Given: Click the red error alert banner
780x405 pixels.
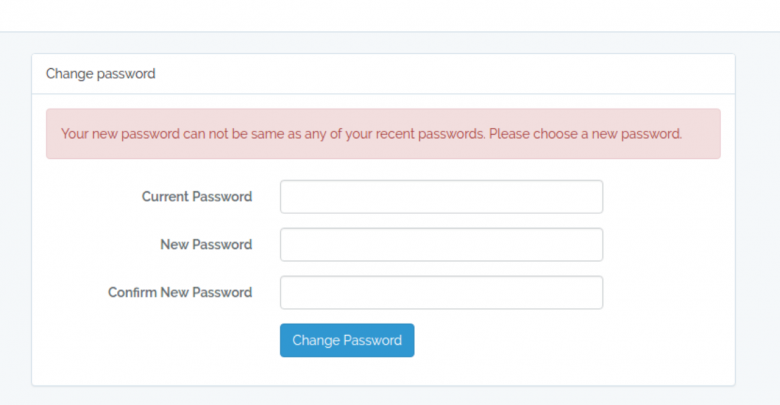Looking at the screenshot, I should click(x=383, y=134).
